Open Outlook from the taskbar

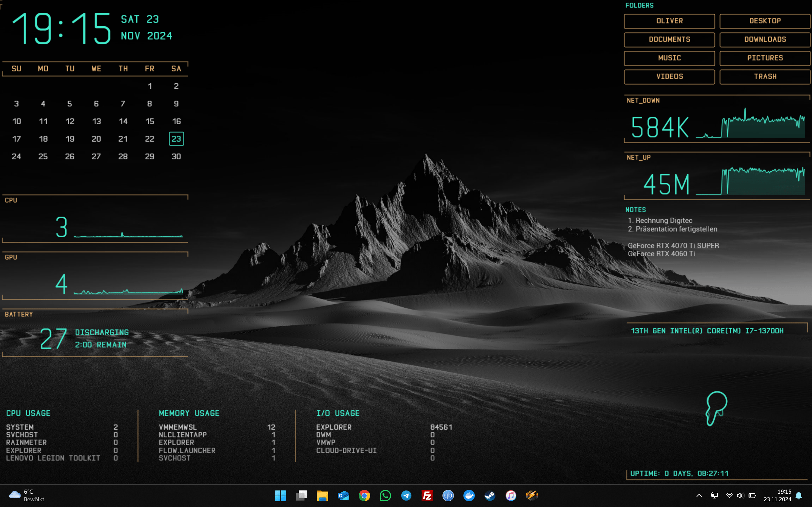click(343, 495)
